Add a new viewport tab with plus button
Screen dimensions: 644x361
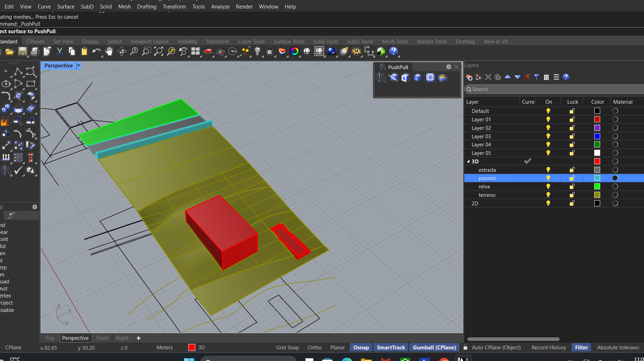click(x=138, y=338)
